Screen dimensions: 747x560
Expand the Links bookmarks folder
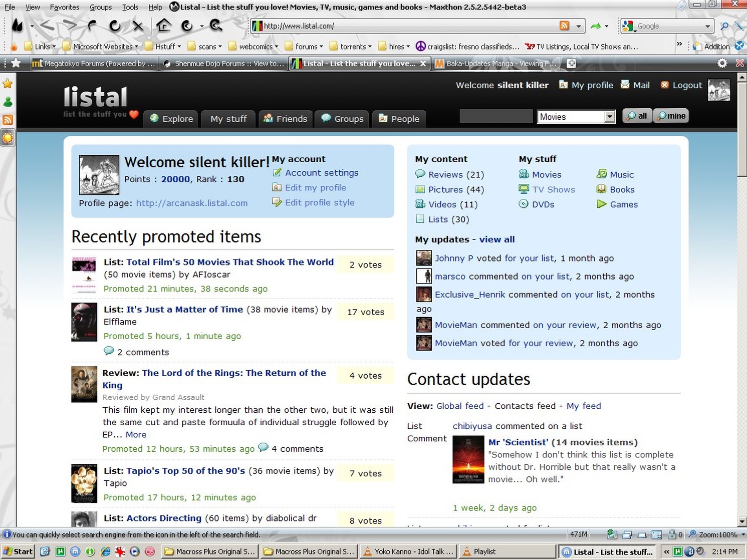click(x=40, y=47)
